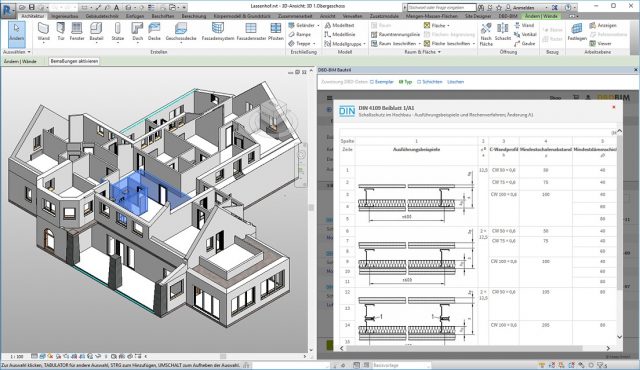
Task: Pick the Fassadensystem tool
Action: coord(218,32)
